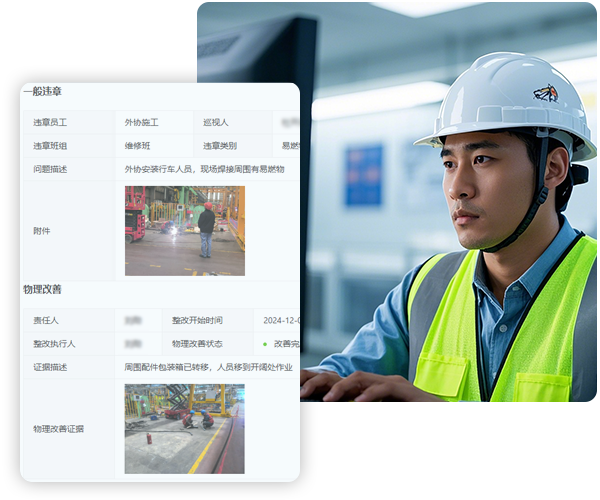The width and height of the screenshot is (600, 500).
Task: Click the 附件 row label
Action: point(42,231)
